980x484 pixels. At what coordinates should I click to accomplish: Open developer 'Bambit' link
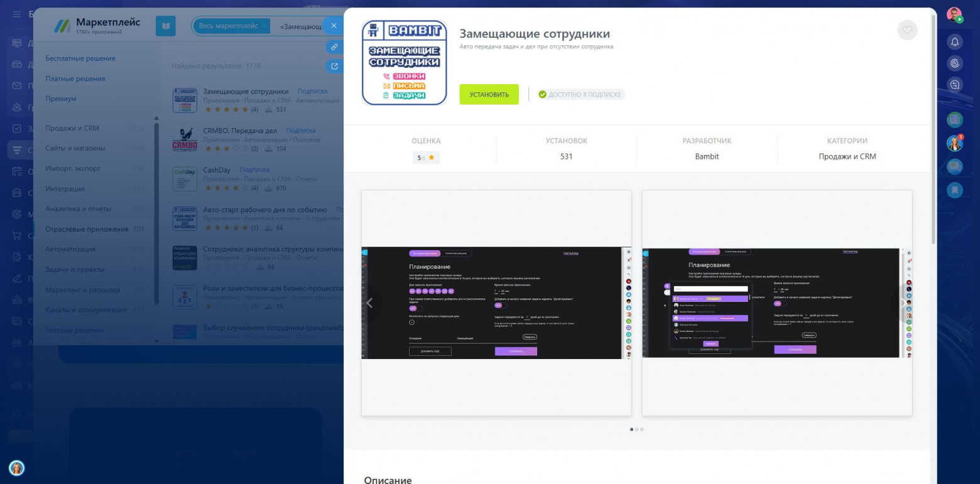click(707, 156)
